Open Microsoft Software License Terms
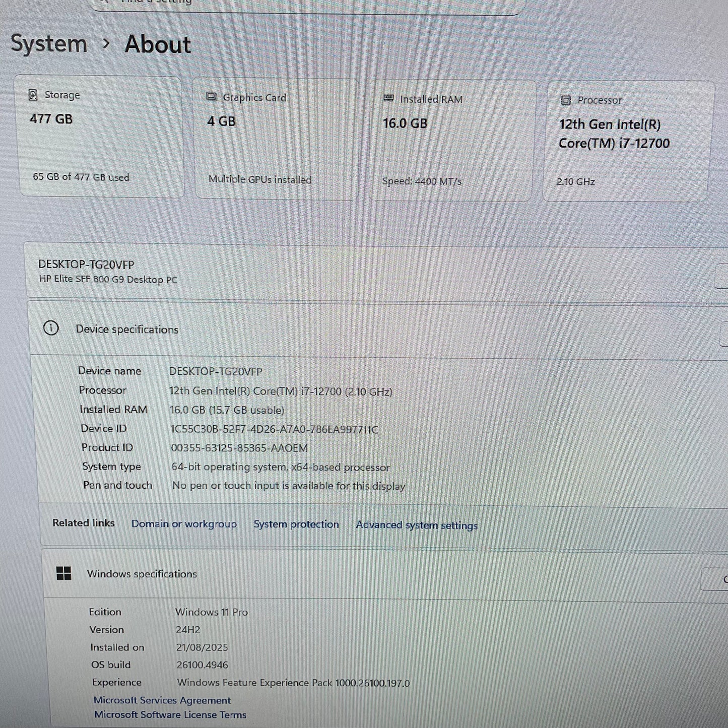The height and width of the screenshot is (728, 728). pos(170,715)
